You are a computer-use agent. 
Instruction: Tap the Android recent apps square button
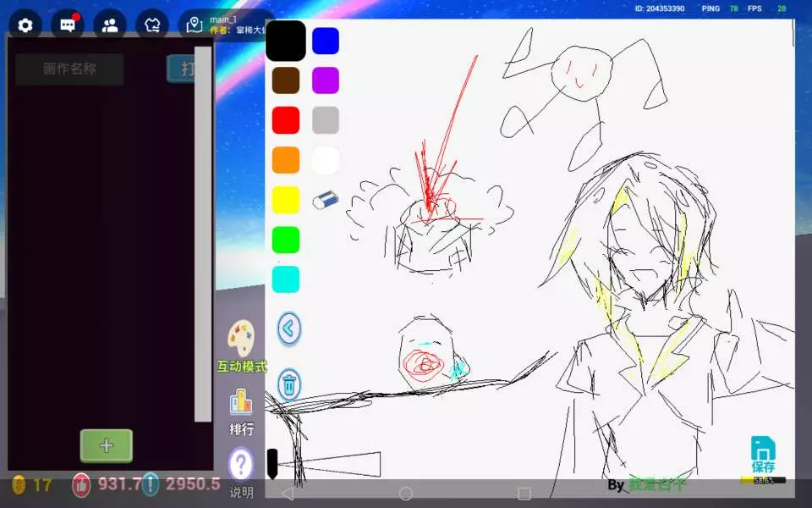(x=524, y=494)
